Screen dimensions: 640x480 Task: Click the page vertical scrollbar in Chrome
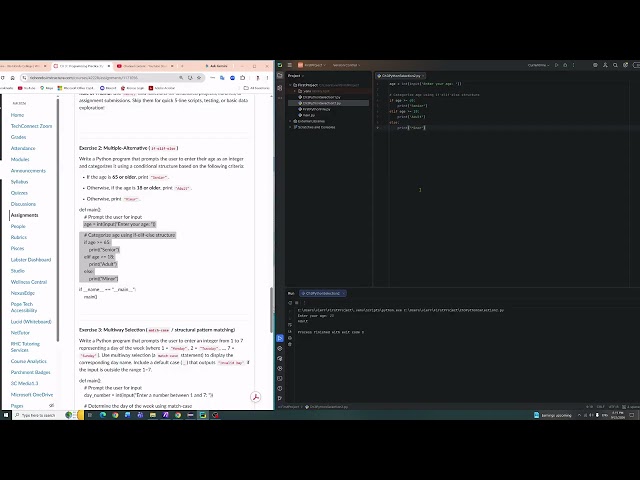coord(272,310)
